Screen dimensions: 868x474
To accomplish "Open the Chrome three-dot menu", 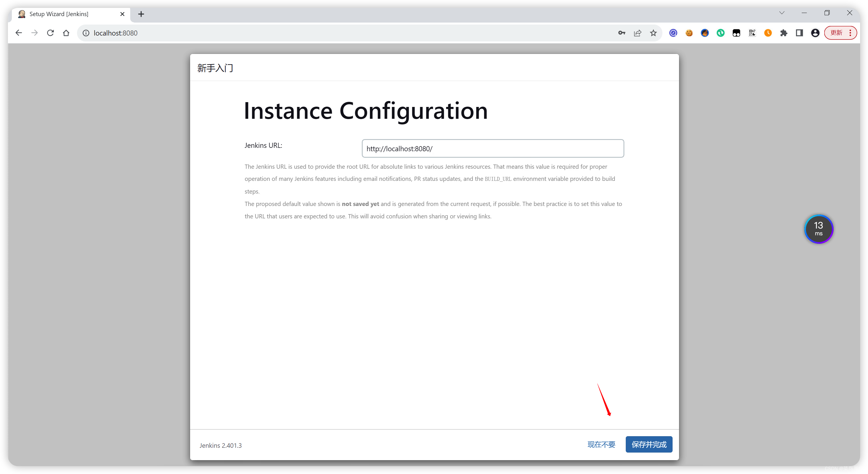I will [x=851, y=33].
